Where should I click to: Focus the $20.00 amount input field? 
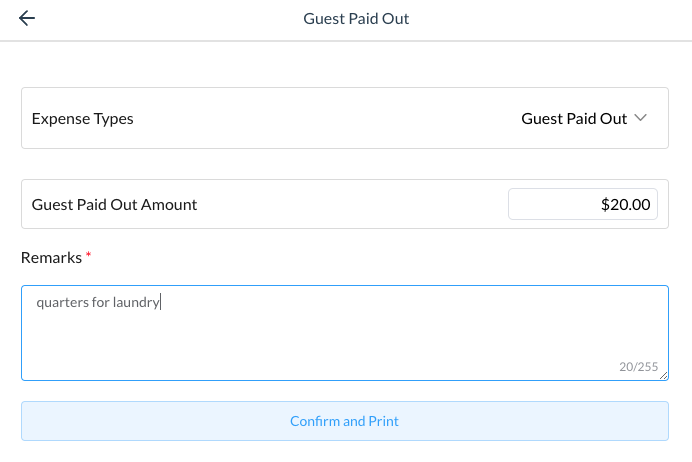pyautogui.click(x=583, y=204)
